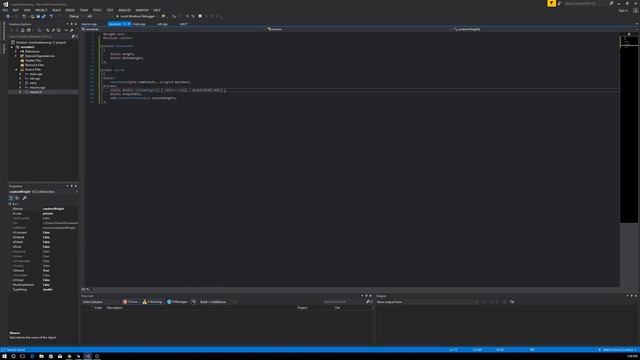Click the account icon next to Sign in

[x=636, y=11]
